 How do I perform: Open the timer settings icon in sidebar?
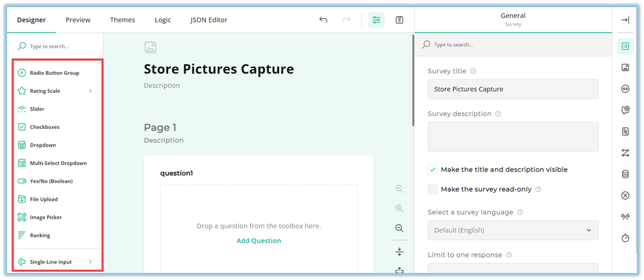tap(625, 238)
